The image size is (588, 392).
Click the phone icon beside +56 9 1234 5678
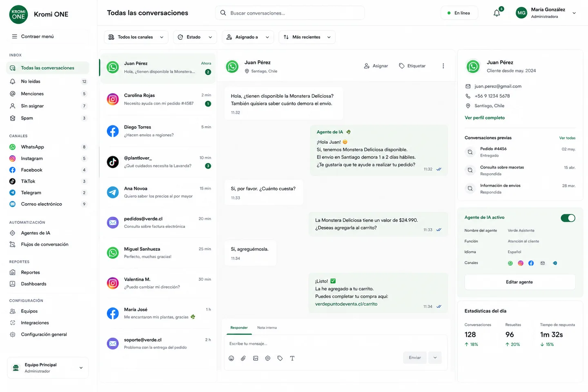point(468,96)
